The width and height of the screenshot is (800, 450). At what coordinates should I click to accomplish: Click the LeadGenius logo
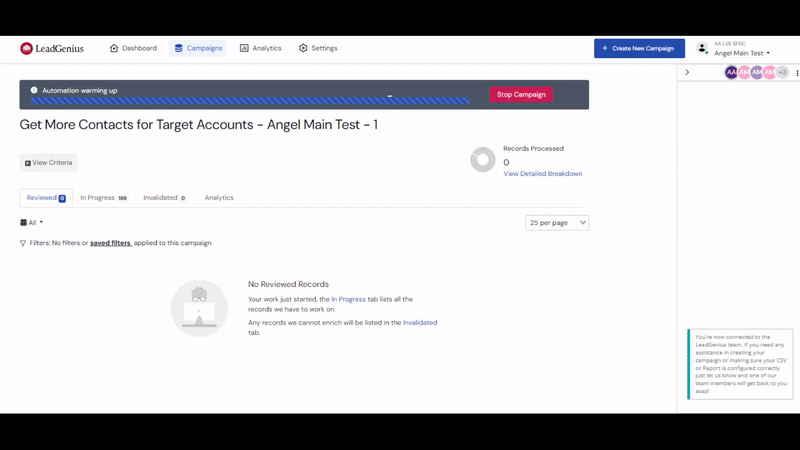point(52,48)
